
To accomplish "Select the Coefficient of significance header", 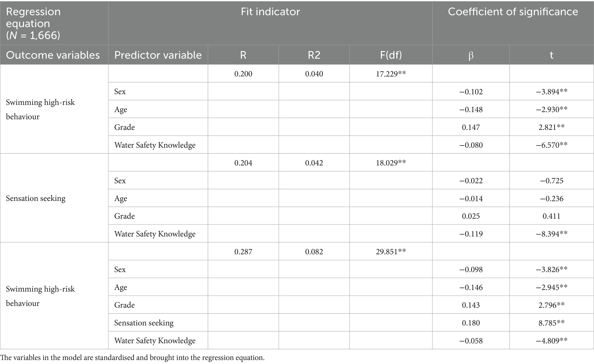I will coord(513,12).
